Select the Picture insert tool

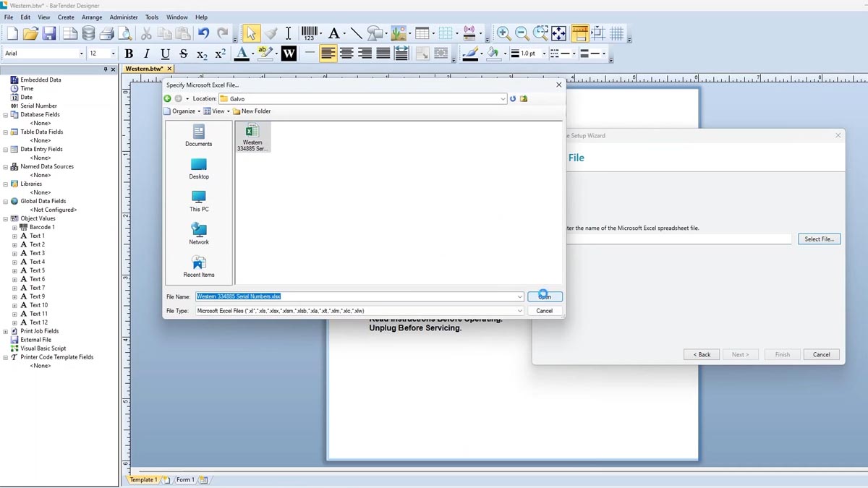[399, 33]
